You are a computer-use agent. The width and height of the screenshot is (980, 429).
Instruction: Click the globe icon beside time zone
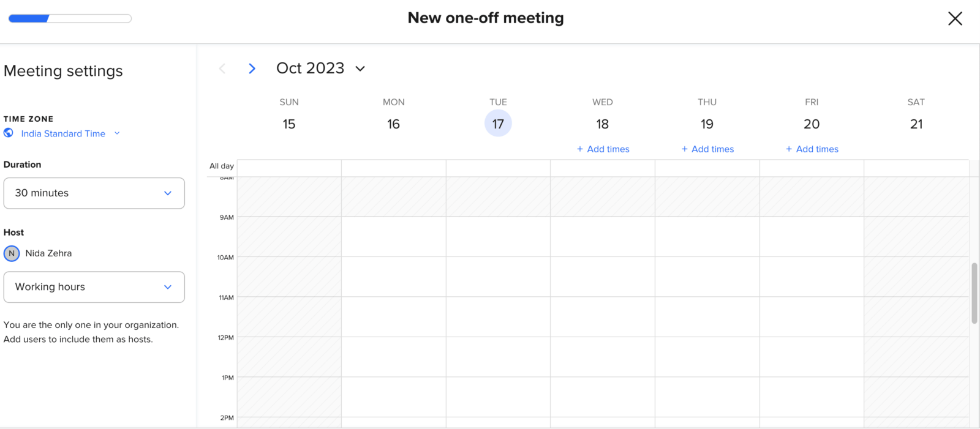(9, 133)
